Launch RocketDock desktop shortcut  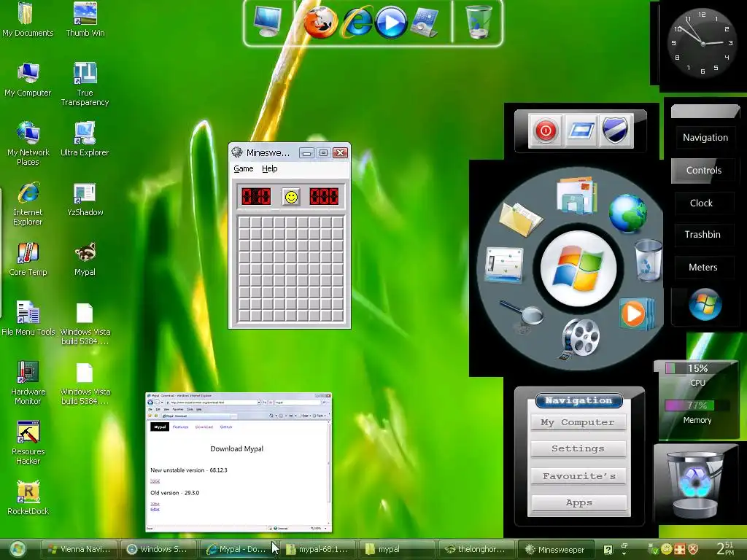28,498
